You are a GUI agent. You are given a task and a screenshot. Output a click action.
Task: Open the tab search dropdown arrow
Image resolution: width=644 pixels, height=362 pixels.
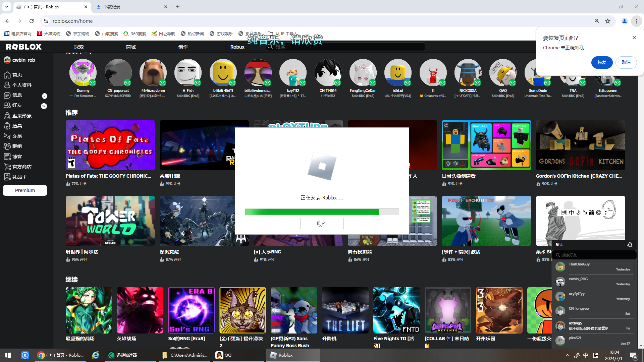(7, 7)
